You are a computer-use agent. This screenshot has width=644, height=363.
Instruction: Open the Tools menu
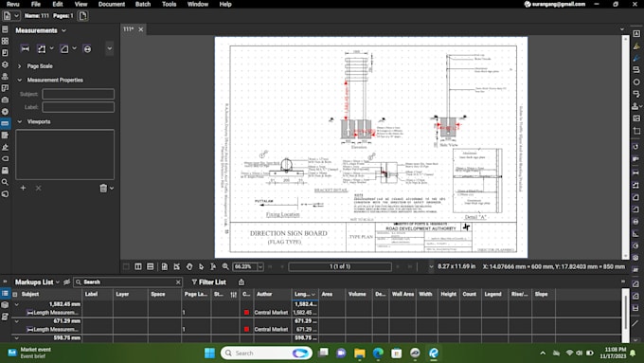(169, 4)
